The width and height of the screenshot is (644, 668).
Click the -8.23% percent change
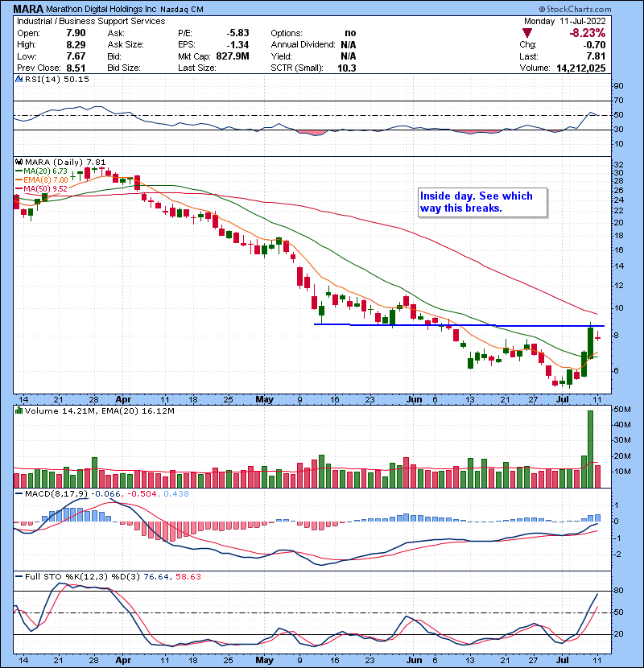pos(588,33)
